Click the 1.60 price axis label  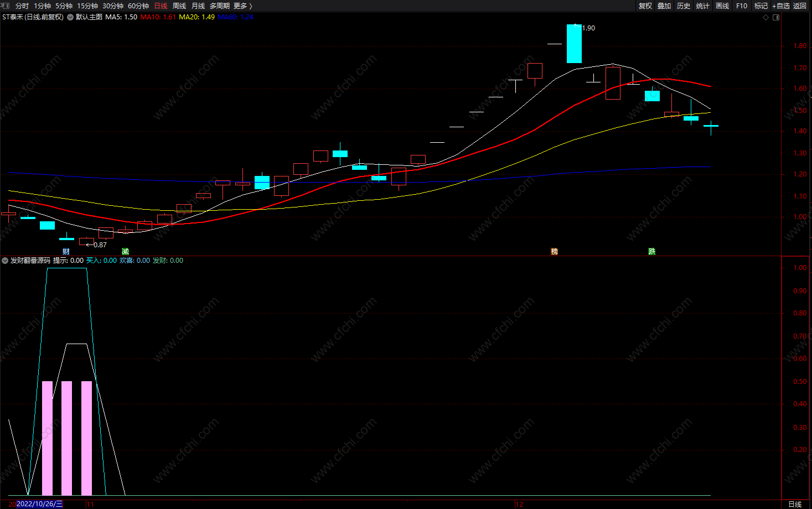tap(800, 89)
